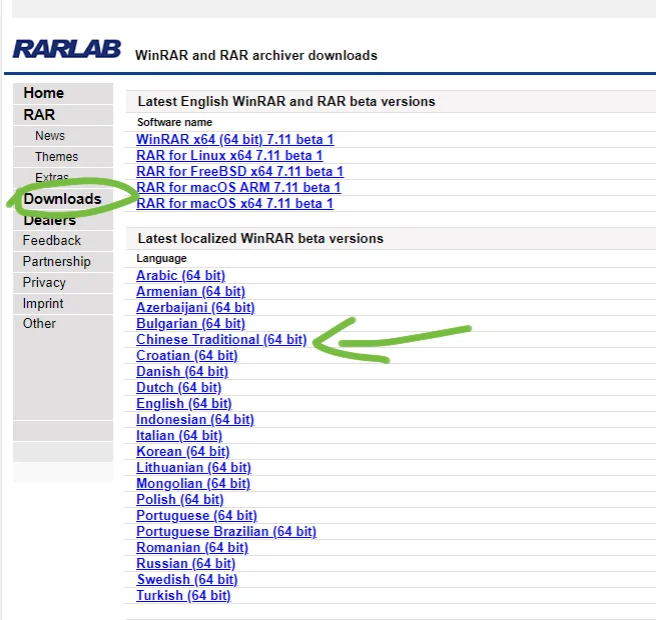The height and width of the screenshot is (620, 656).
Task: Open Korean (64 bit) download link
Action: point(183,451)
